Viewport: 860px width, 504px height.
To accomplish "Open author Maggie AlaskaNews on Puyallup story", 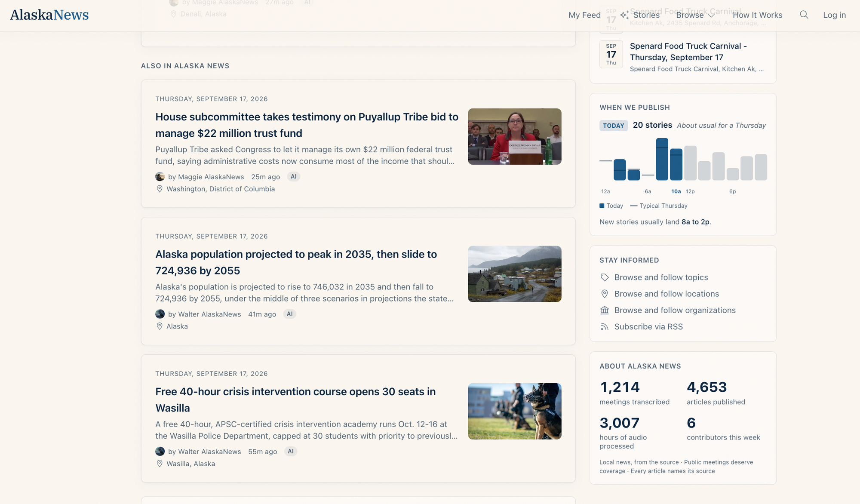I will click(x=211, y=177).
